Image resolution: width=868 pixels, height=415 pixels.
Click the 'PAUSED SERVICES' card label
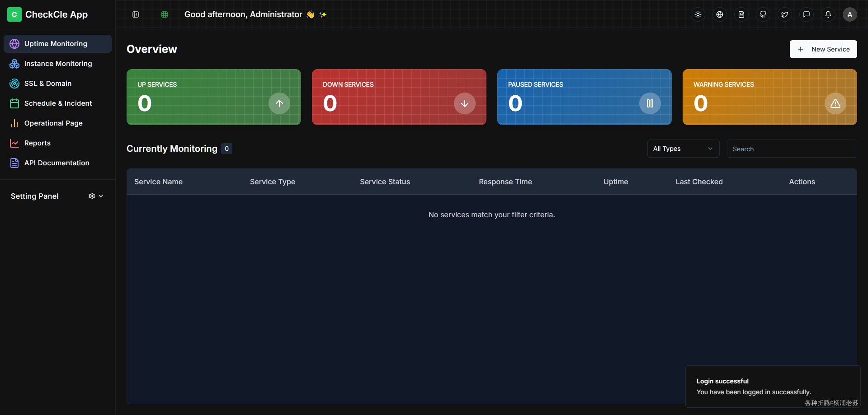[536, 84]
